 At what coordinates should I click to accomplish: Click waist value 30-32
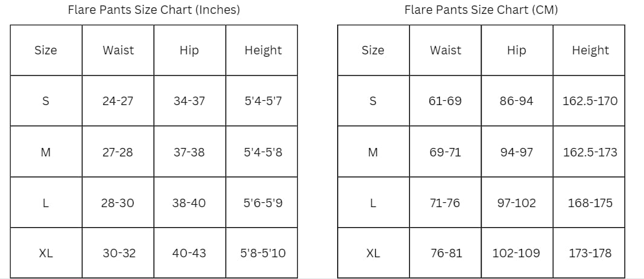tap(119, 253)
